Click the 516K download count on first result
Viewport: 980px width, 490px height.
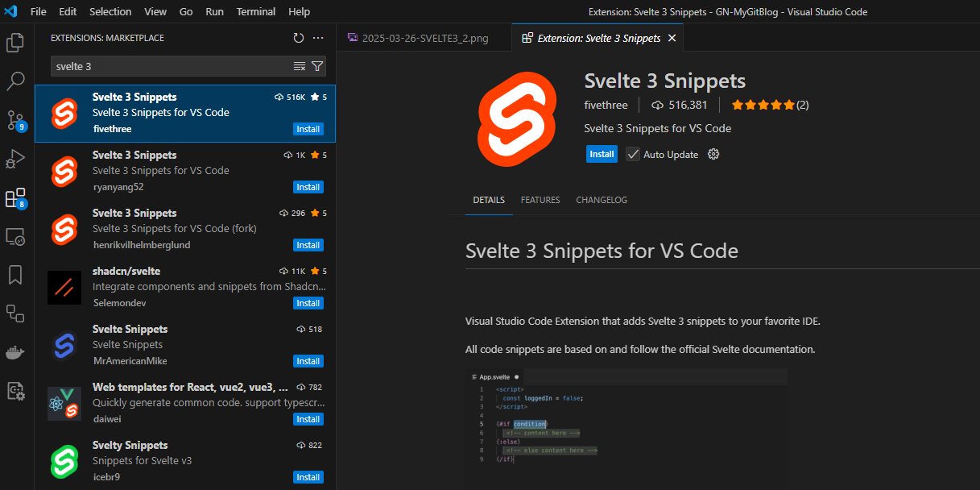[290, 97]
